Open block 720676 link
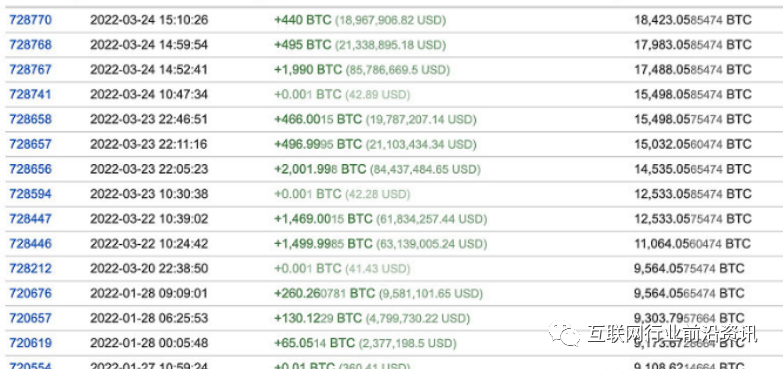 click(x=30, y=293)
